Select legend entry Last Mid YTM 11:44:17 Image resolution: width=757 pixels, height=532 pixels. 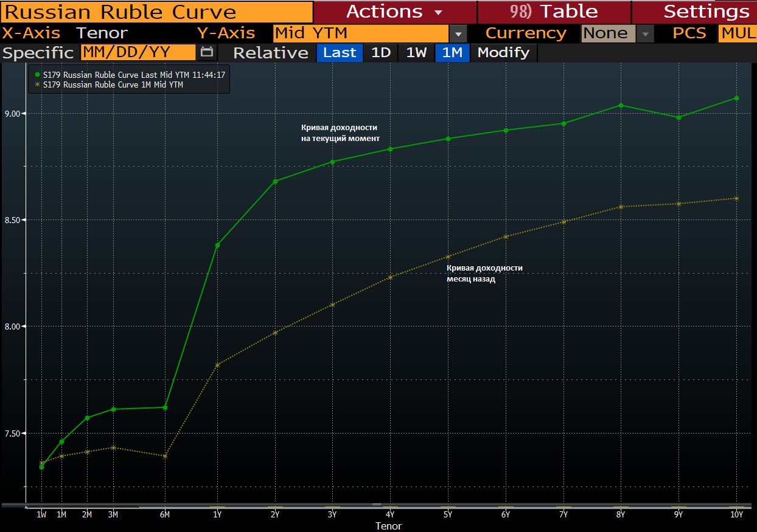pyautogui.click(x=130, y=75)
